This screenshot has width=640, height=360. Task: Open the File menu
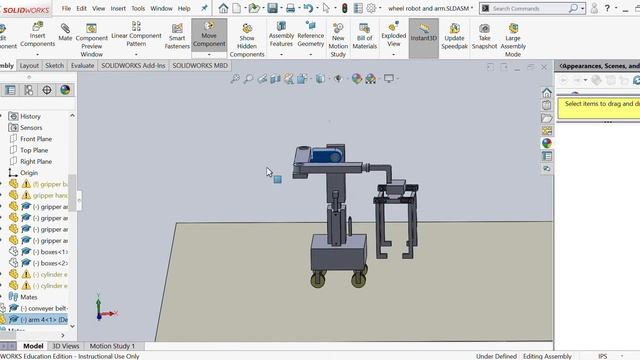click(x=66, y=8)
